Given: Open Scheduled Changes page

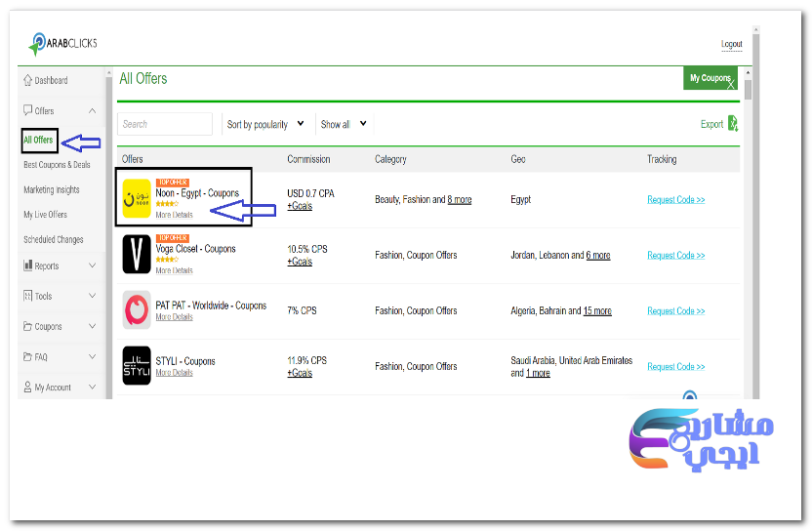Looking at the screenshot, I should click(x=54, y=239).
